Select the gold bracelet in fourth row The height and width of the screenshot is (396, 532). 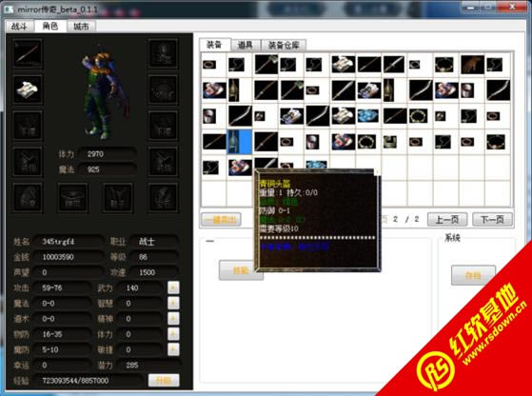point(367,142)
